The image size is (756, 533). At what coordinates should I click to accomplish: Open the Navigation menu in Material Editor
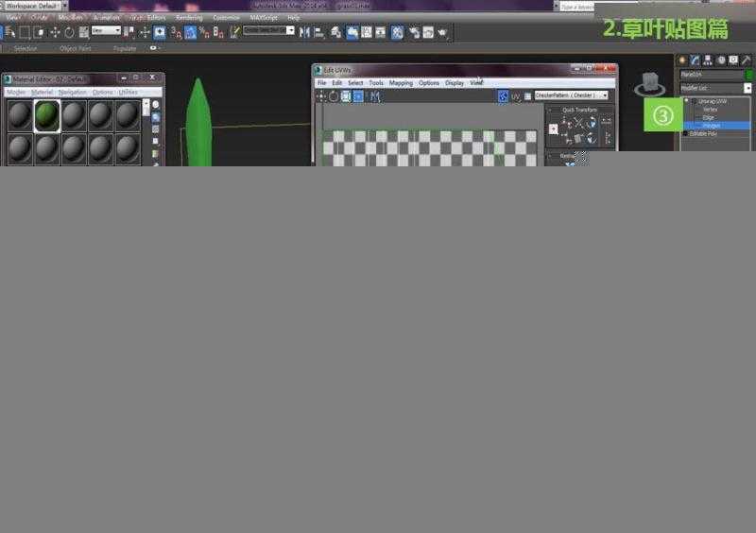point(72,92)
